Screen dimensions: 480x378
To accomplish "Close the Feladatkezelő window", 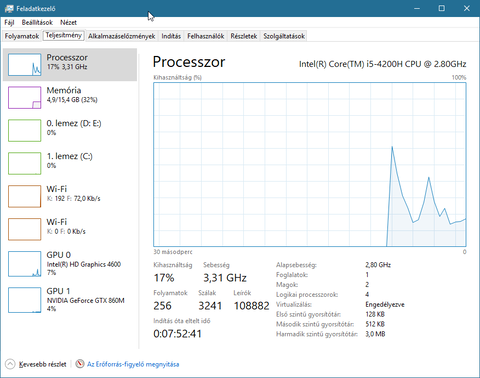I will pos(467,8).
